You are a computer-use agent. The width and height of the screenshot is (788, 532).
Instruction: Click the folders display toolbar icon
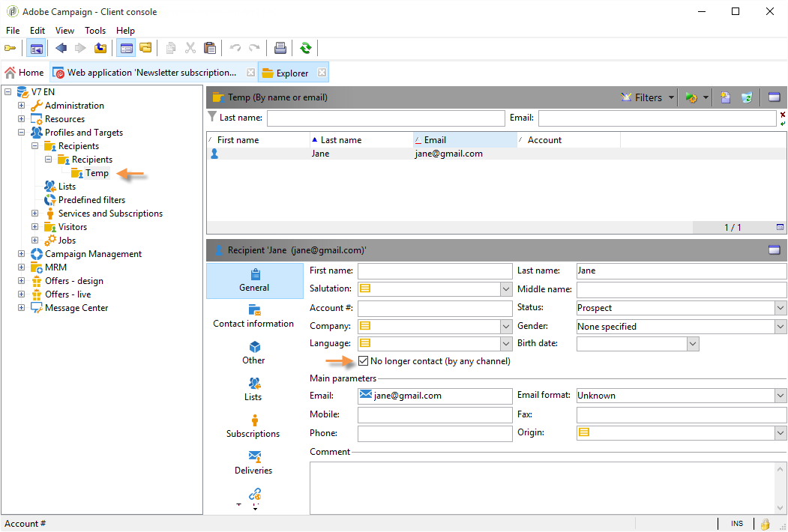coord(145,48)
